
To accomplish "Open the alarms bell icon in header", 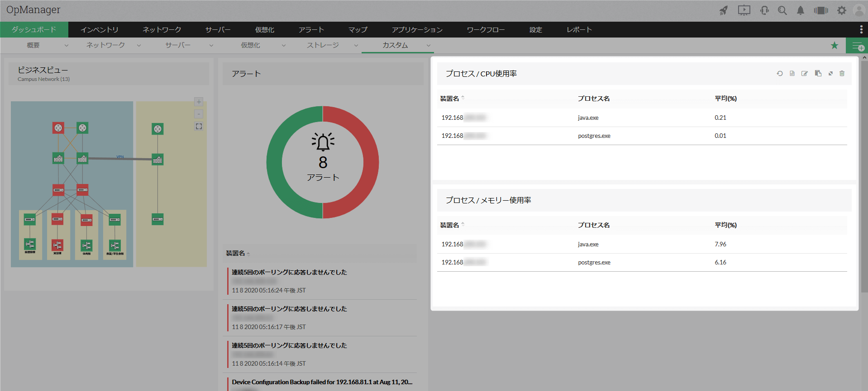I will coord(800,10).
